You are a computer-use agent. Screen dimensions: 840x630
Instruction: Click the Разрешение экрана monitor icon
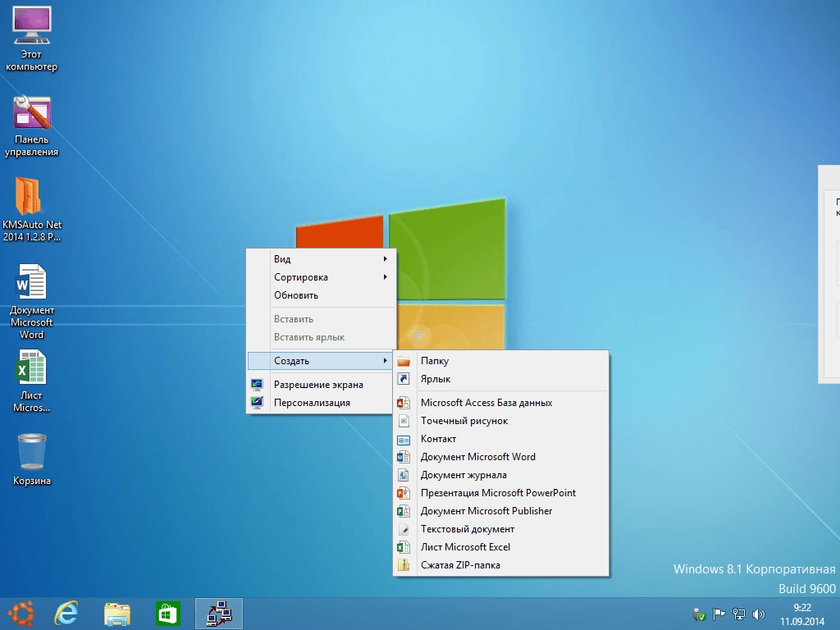pyautogui.click(x=257, y=385)
